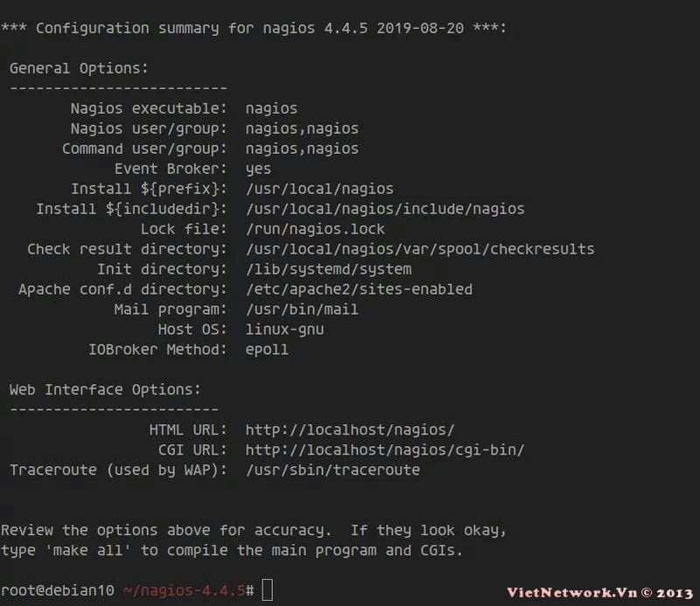Click the /run/nagios.lock lock file path
This screenshot has height=606, width=700.
tap(315, 229)
